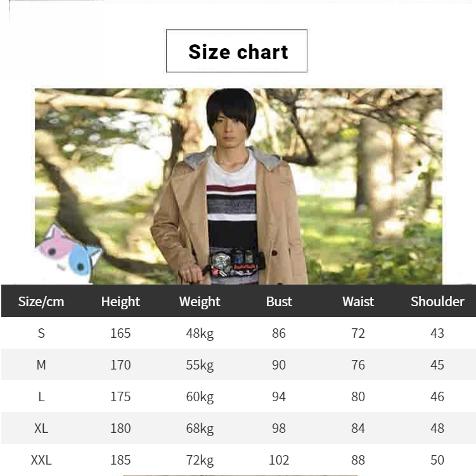The image size is (476, 476).
Task: Select the Height column header
Action: [x=120, y=301]
